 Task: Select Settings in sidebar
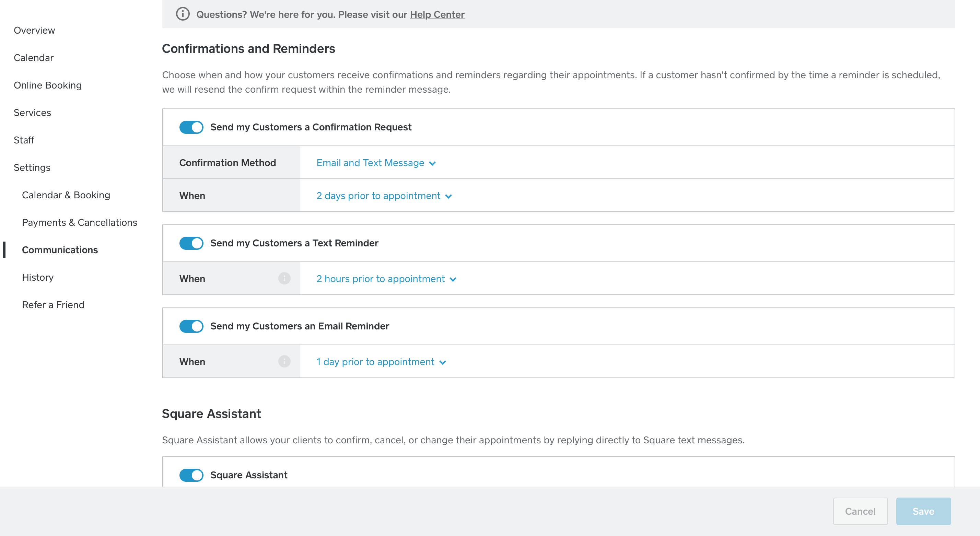(x=32, y=167)
